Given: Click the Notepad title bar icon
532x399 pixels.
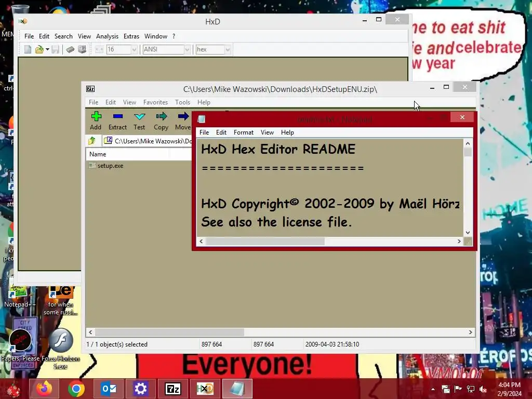Looking at the screenshot, I should tap(202, 119).
